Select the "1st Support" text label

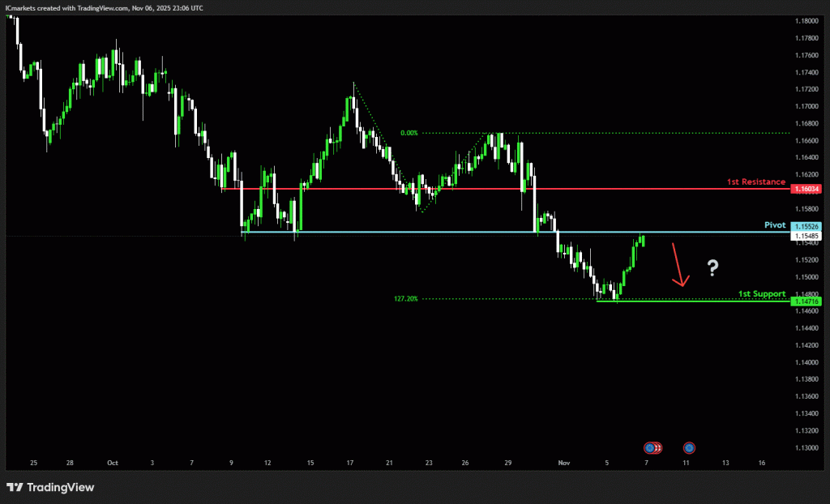(x=763, y=293)
